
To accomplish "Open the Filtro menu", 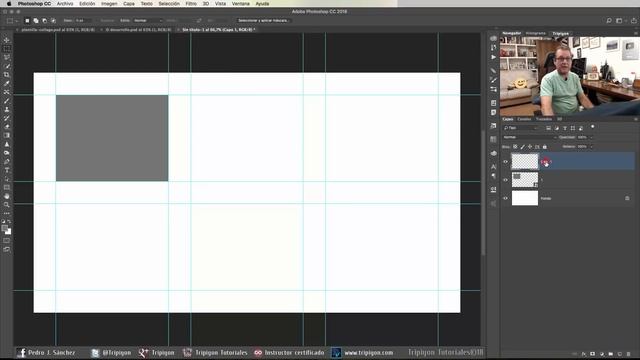I will coord(191,4).
